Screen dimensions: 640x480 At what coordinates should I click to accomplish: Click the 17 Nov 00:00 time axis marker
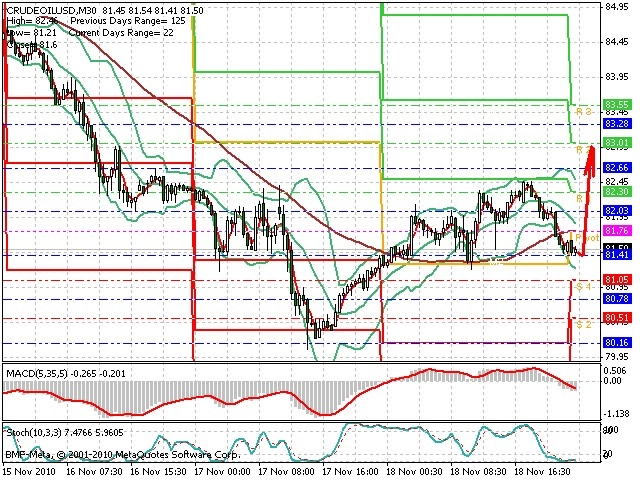[x=222, y=472]
